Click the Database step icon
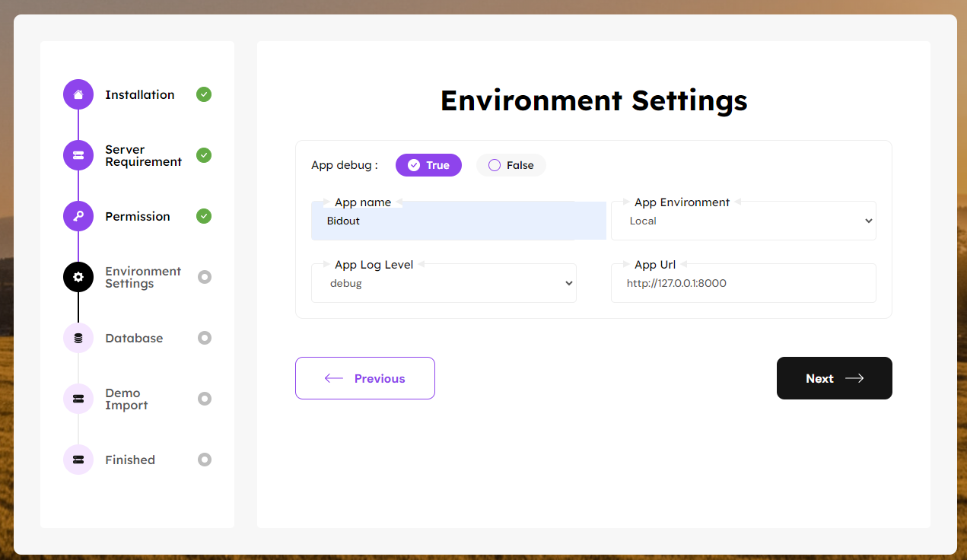967x560 pixels. (78, 338)
